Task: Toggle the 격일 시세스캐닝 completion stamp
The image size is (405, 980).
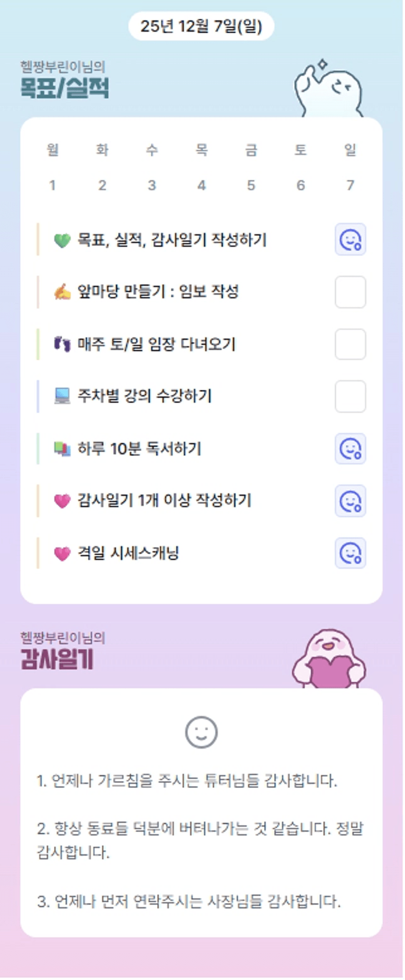Action: click(x=350, y=553)
